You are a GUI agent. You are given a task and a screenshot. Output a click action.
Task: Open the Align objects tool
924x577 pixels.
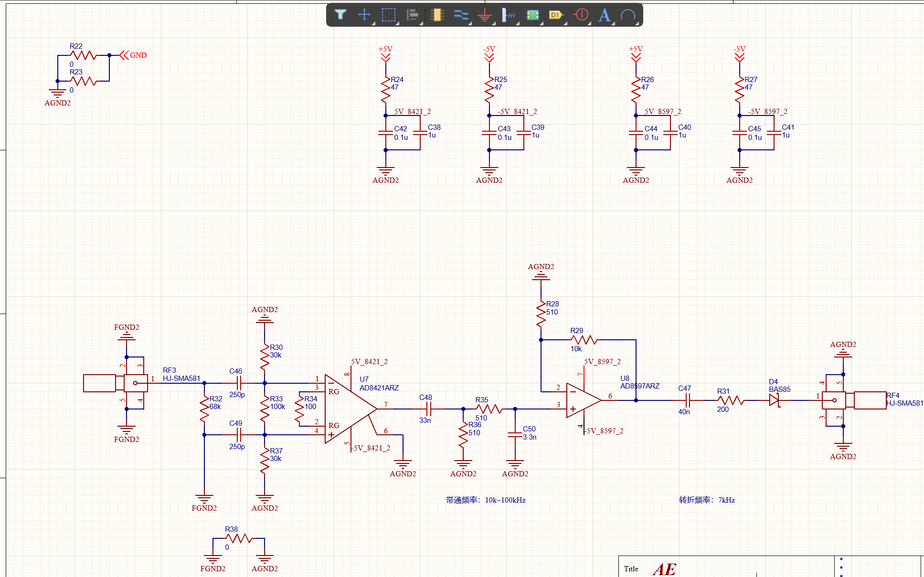(413, 15)
